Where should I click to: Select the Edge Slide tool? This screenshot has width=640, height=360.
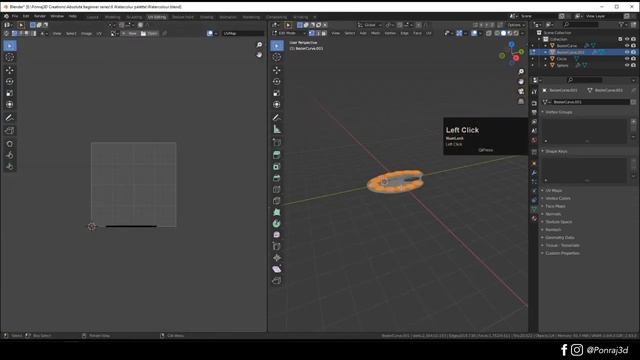click(x=276, y=246)
